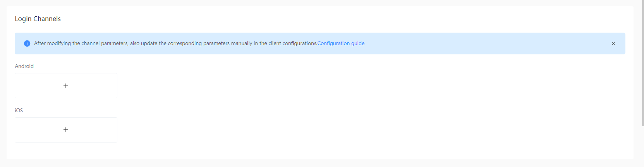The image size is (644, 167).
Task: Open the Configuration guide link
Action: click(341, 43)
